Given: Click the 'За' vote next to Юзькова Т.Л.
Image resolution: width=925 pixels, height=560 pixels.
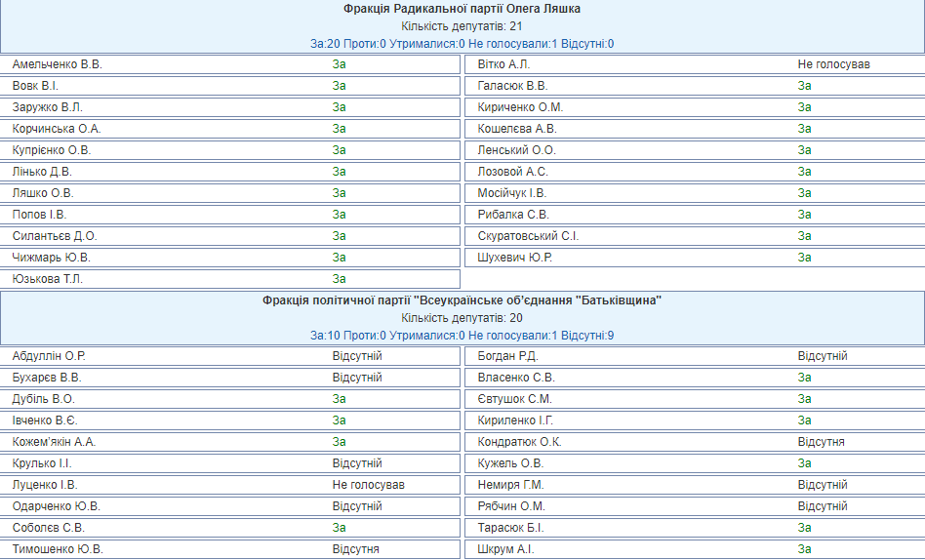Looking at the screenshot, I should click(x=339, y=279).
